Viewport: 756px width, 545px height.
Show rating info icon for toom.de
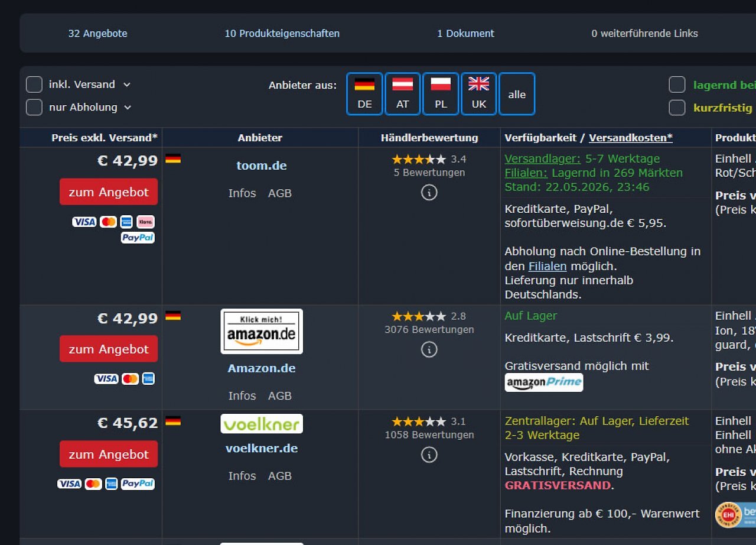429,192
